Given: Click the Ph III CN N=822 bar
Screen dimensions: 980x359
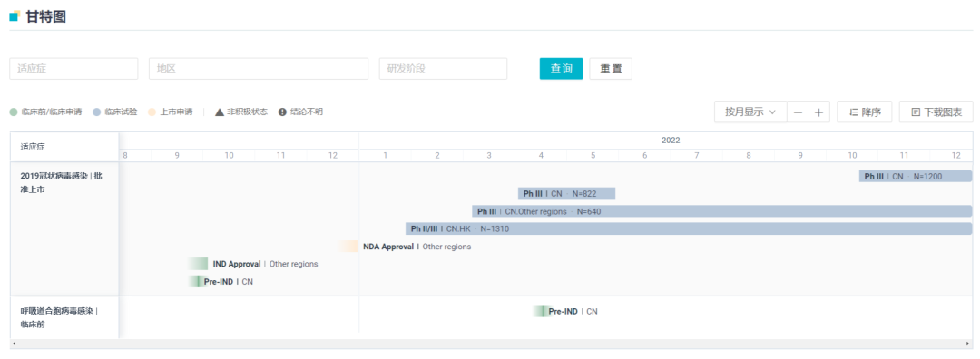Looking at the screenshot, I should [x=566, y=193].
